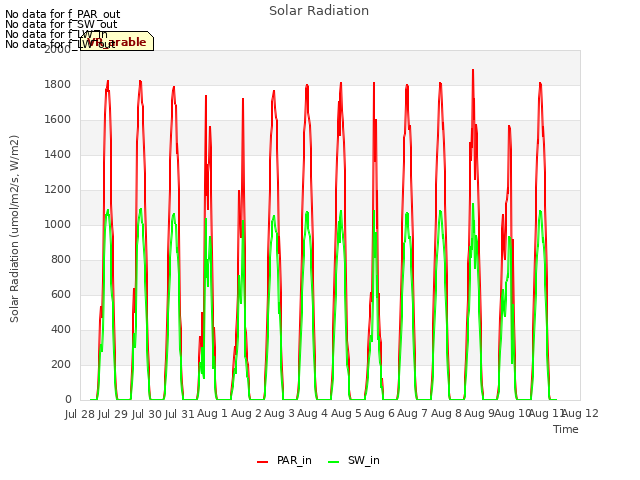Click the Aug 1 x-axis label
Screen dimensions: 640x480
(212, 413)
